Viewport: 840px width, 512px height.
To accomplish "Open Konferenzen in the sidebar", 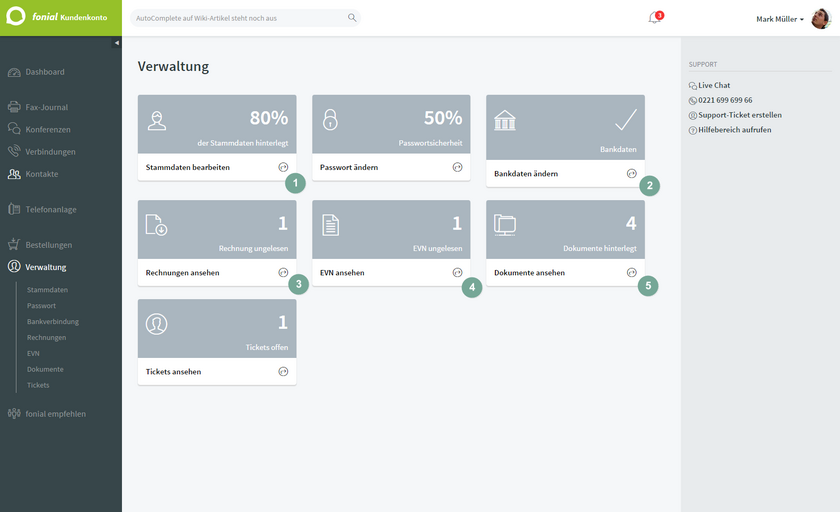I will pos(48,129).
